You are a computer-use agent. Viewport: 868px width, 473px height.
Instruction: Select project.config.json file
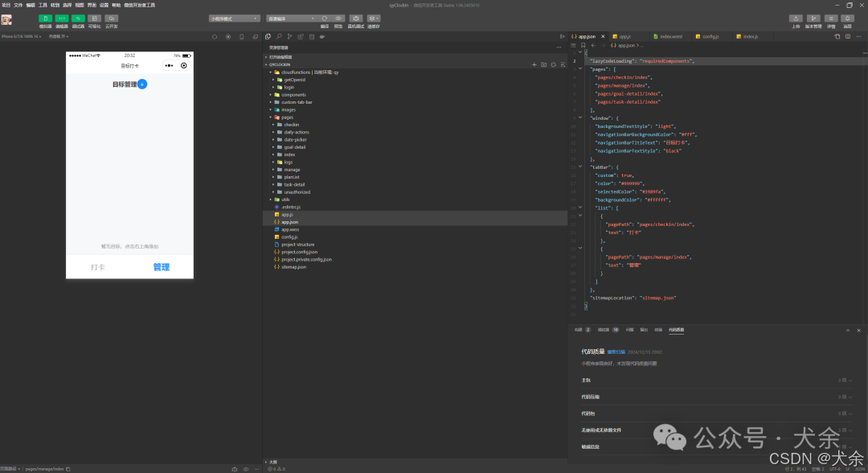coord(299,252)
